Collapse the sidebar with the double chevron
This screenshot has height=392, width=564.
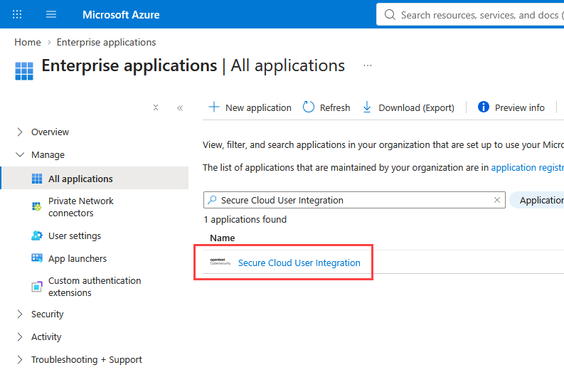180,108
